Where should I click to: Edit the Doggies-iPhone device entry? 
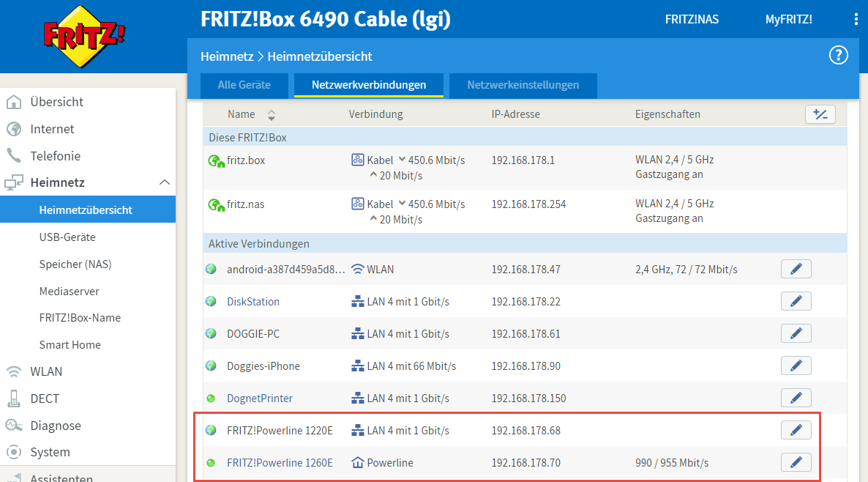pos(796,366)
